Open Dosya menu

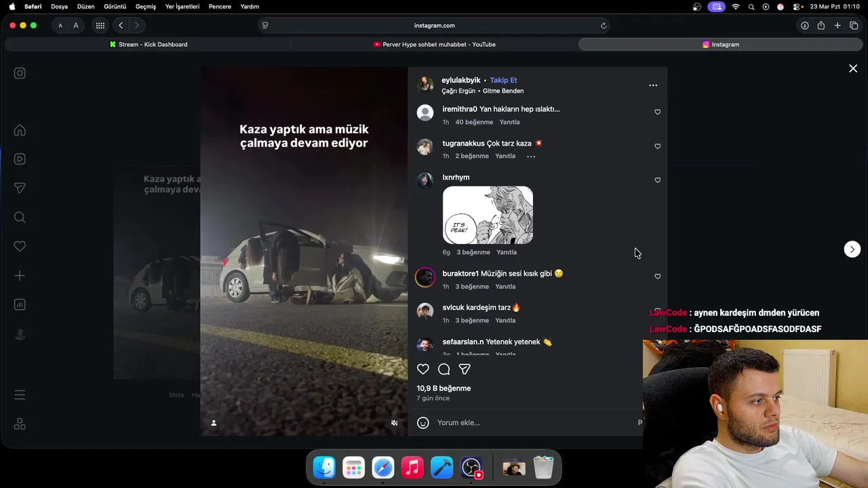pyautogui.click(x=60, y=7)
